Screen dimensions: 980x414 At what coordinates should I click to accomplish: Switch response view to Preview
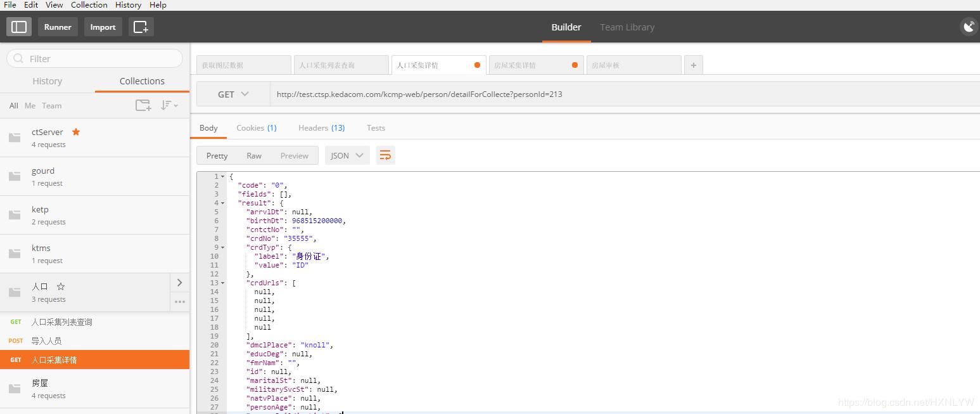tap(295, 155)
